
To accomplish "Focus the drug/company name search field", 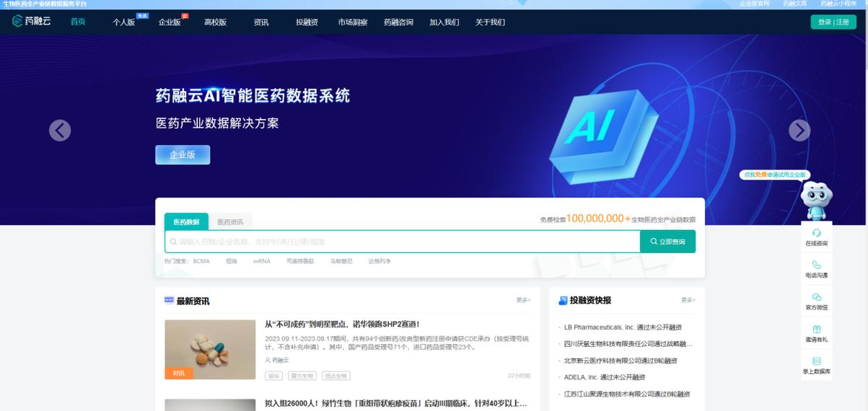I will click(402, 242).
